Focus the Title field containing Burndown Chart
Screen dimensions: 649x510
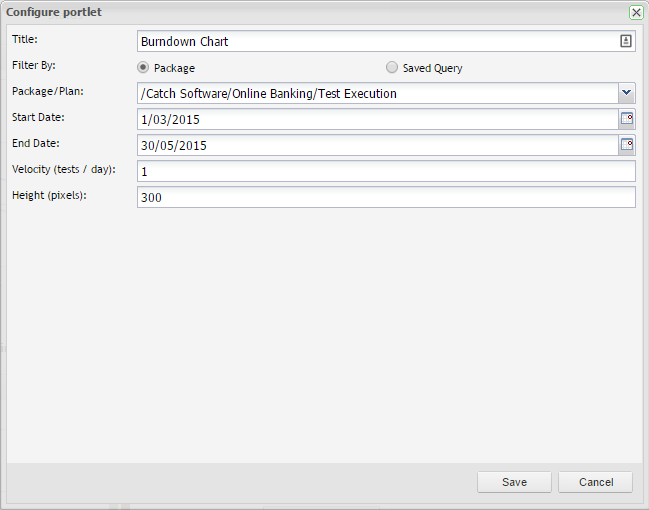pos(376,41)
